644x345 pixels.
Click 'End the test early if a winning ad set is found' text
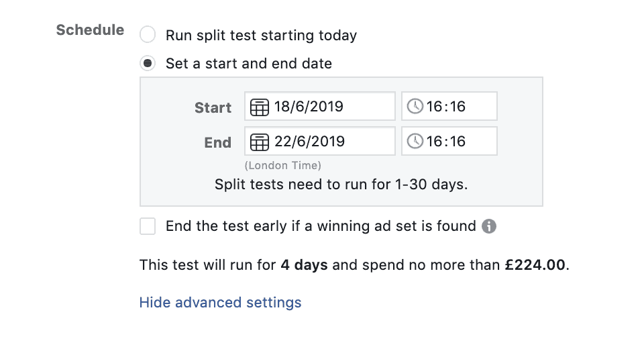[x=321, y=226]
